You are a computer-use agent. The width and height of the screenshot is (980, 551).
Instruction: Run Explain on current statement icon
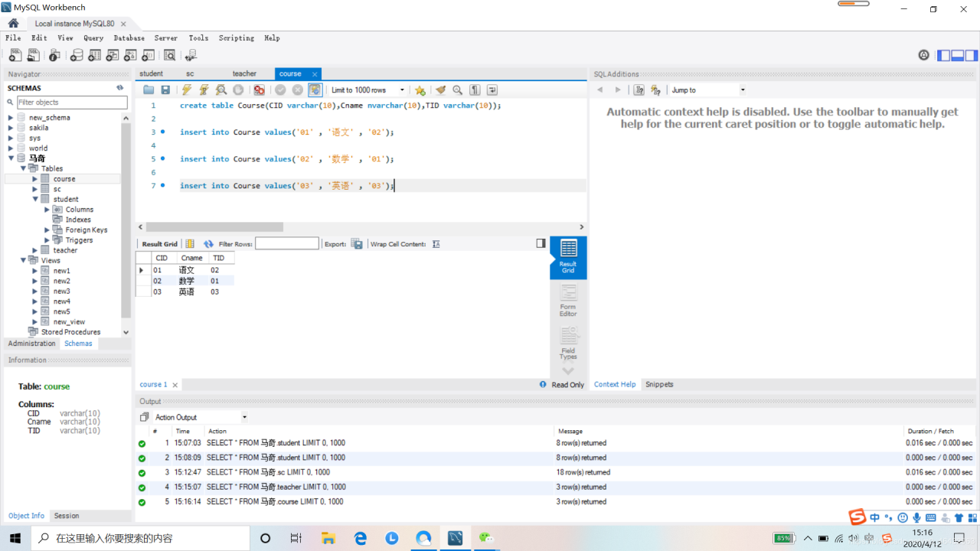[x=221, y=90]
